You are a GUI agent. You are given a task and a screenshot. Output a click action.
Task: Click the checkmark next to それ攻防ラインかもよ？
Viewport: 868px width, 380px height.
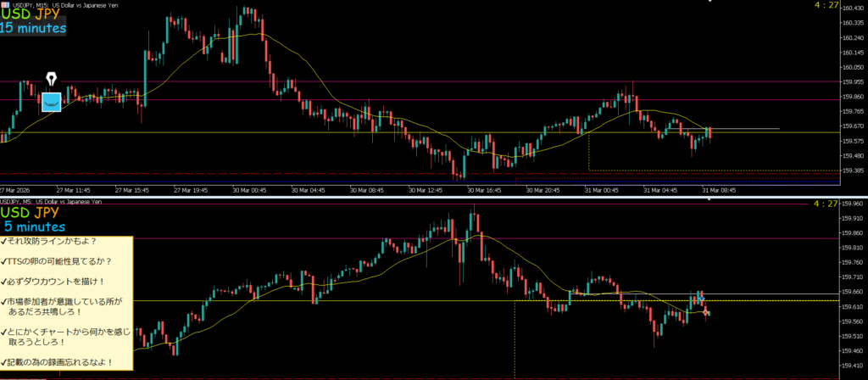pos(4,242)
